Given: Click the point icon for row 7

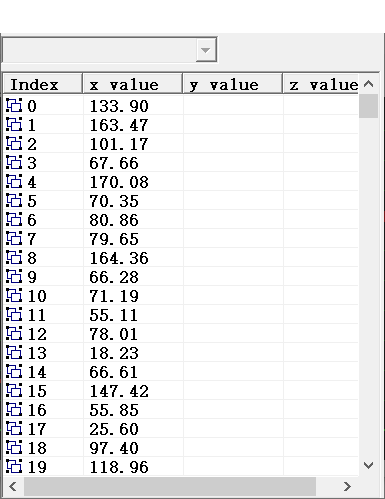Looking at the screenshot, I should point(14,239).
